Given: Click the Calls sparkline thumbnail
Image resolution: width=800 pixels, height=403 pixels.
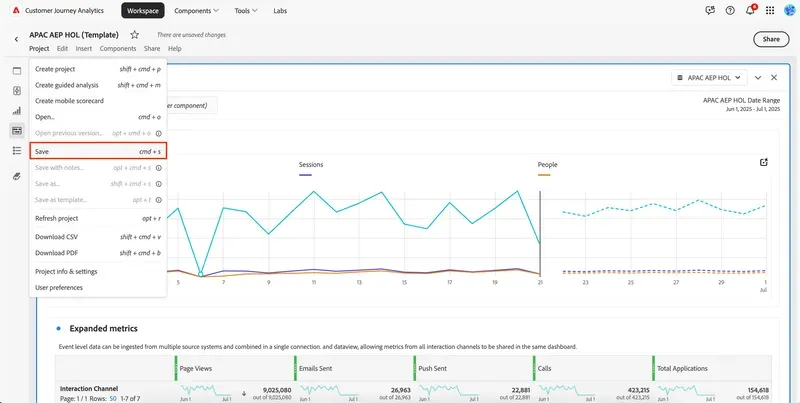Looking at the screenshot, I should coord(564,390).
